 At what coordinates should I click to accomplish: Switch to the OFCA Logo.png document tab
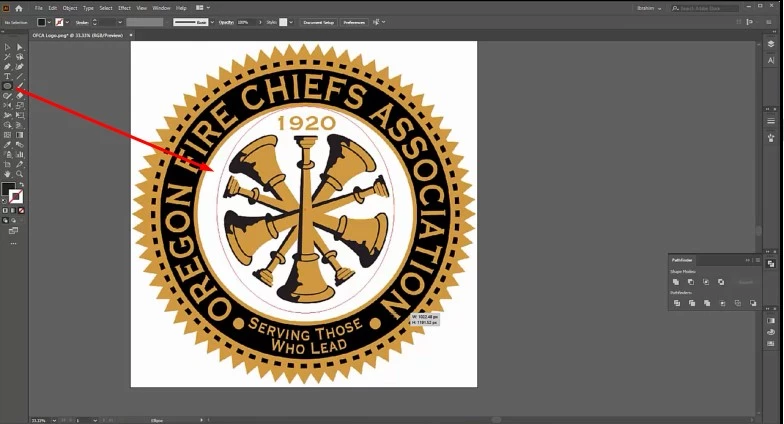[x=78, y=35]
